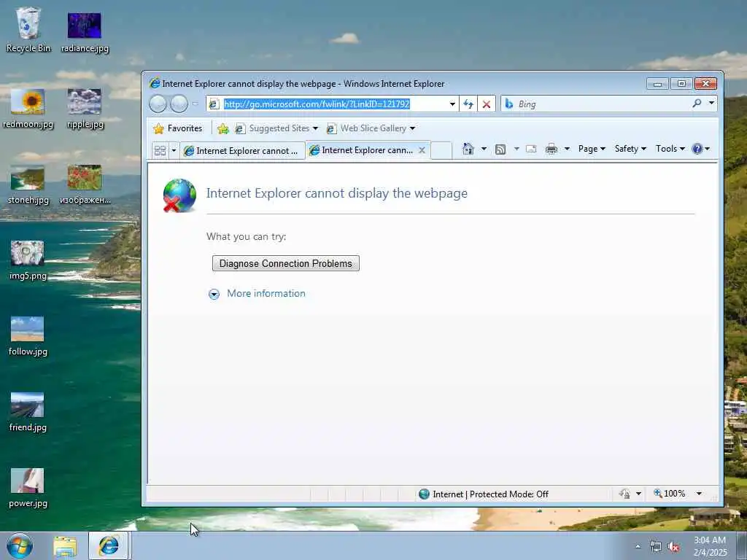The image size is (747, 560).
Task: Click the network status tray icon
Action: 656,547
